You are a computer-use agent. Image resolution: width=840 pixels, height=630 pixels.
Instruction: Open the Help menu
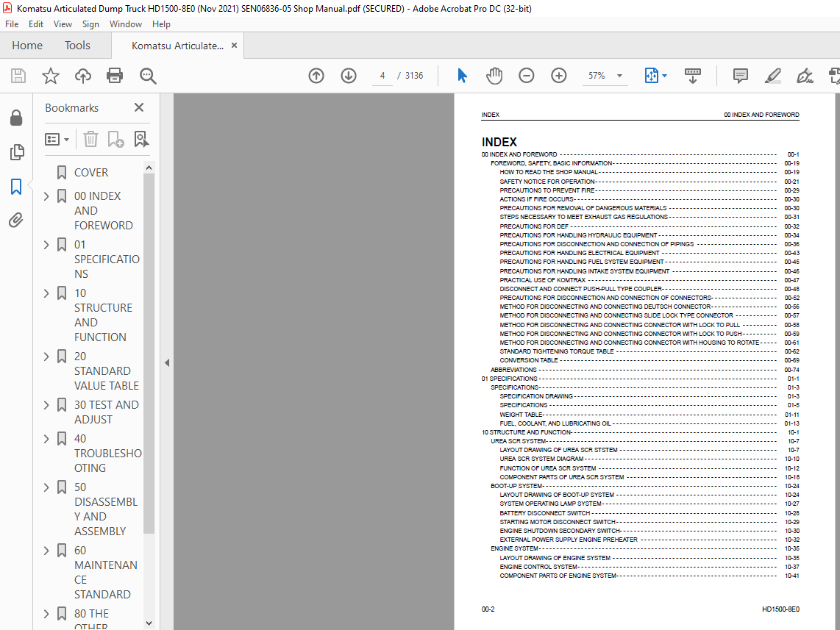[x=161, y=24]
